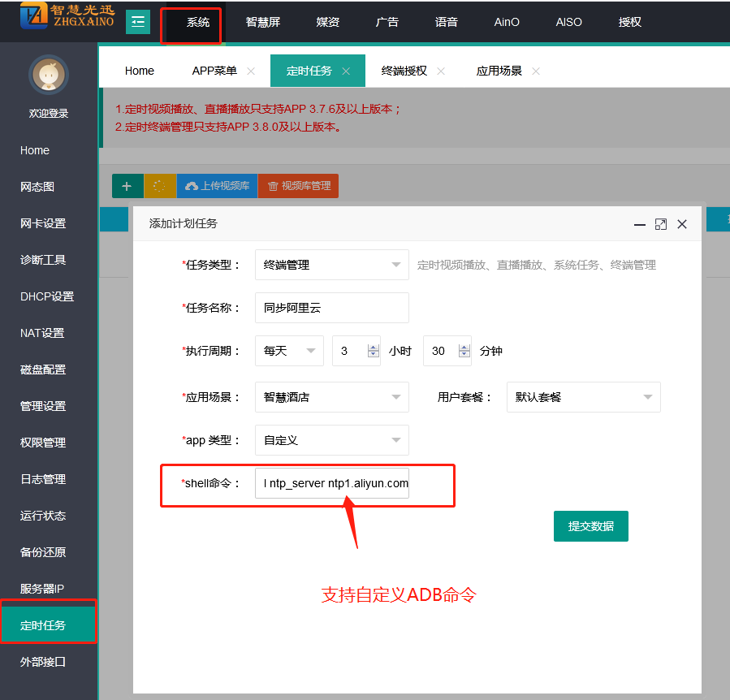Collapse sidebar with the hamburger toggle icon
This screenshot has height=700, width=730.
pos(138,22)
